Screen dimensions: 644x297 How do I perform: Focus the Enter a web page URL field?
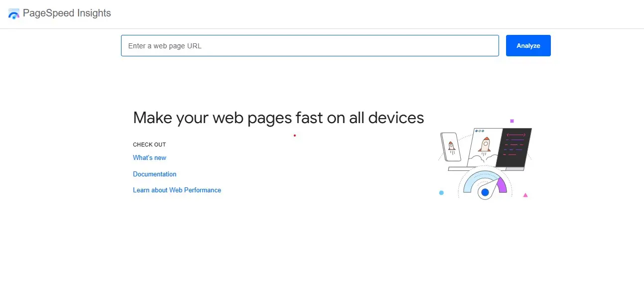pyautogui.click(x=309, y=46)
